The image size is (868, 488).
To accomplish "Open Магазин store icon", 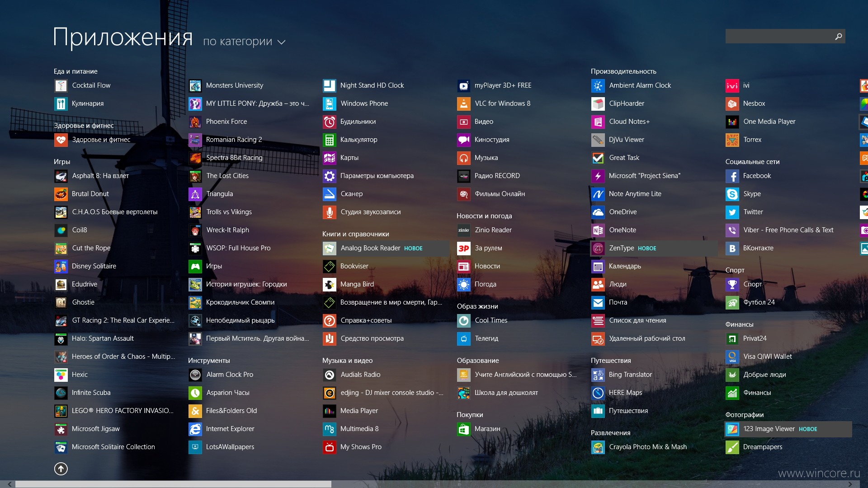I will [464, 429].
